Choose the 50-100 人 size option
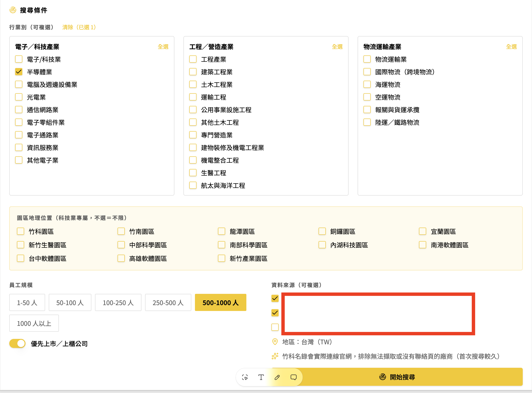 [70, 303]
